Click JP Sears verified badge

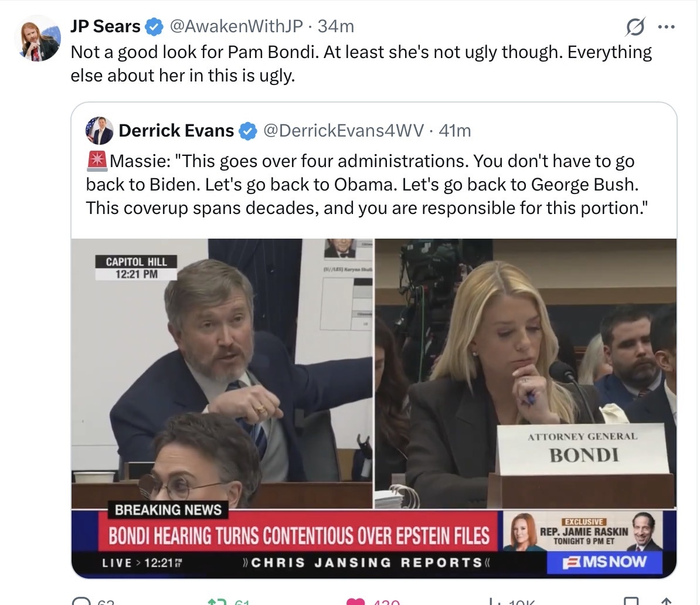coord(154,26)
